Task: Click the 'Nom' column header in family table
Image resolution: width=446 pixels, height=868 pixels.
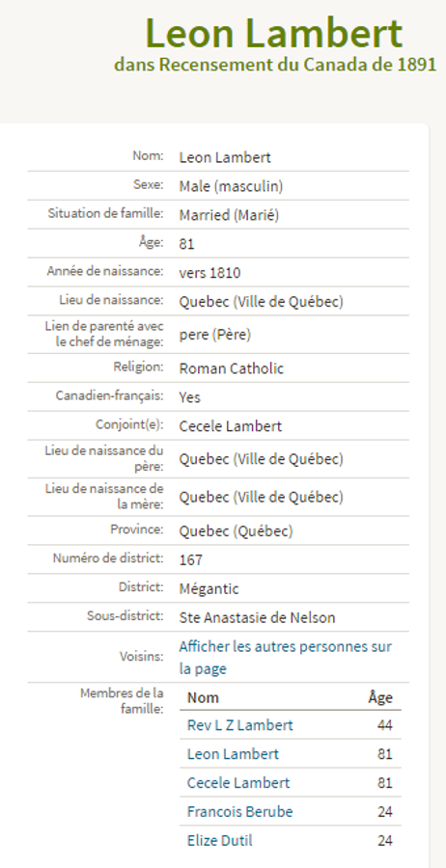Action: pos(203,697)
